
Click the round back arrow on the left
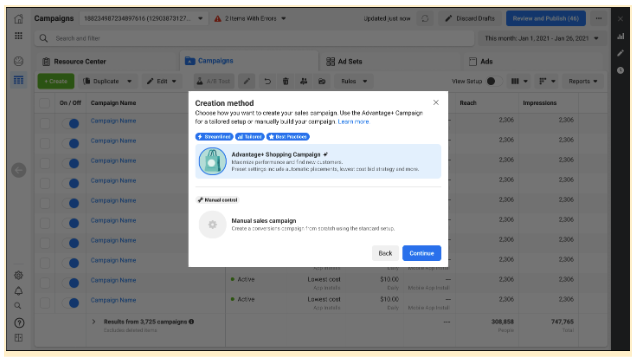(x=19, y=170)
